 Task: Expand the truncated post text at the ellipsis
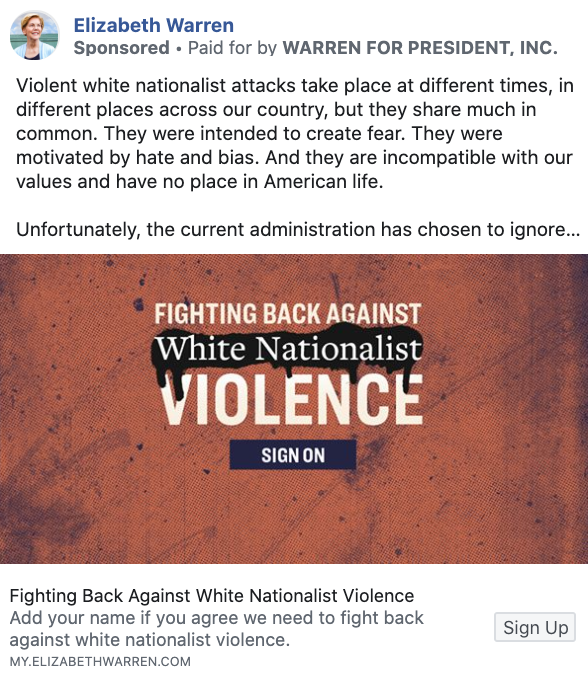click(x=573, y=229)
